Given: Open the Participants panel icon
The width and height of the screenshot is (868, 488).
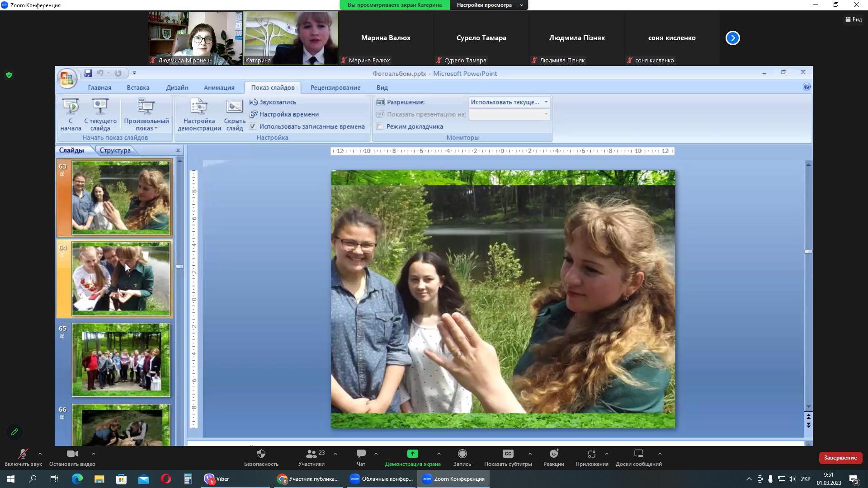Looking at the screenshot, I should [x=311, y=454].
